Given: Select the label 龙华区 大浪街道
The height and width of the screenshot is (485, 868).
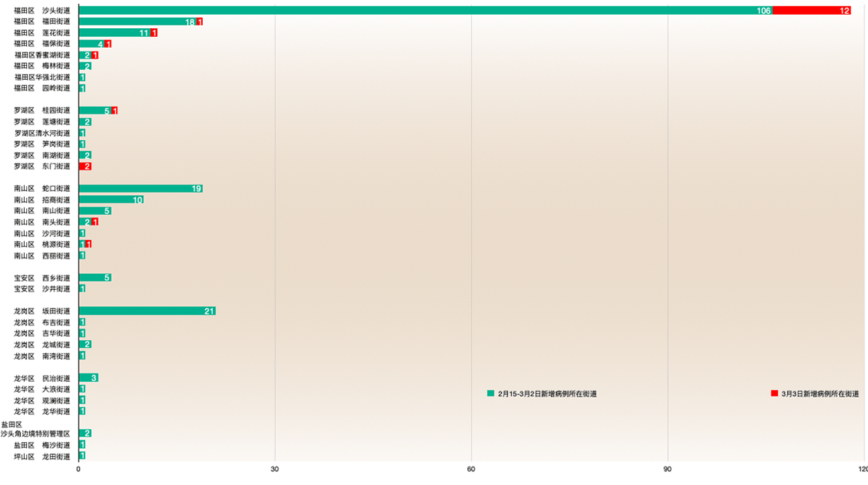Looking at the screenshot, I should (x=42, y=389).
